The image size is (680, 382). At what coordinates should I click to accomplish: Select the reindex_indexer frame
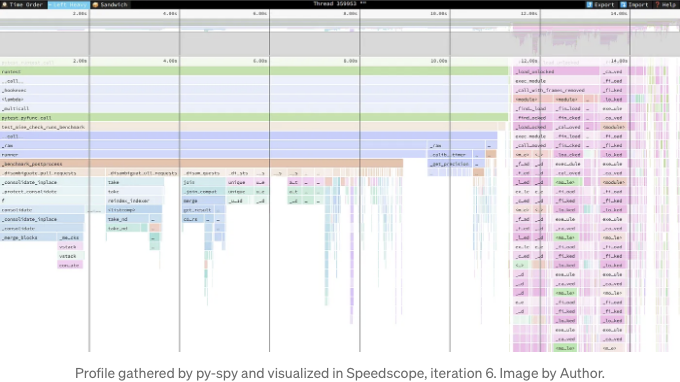pos(135,201)
